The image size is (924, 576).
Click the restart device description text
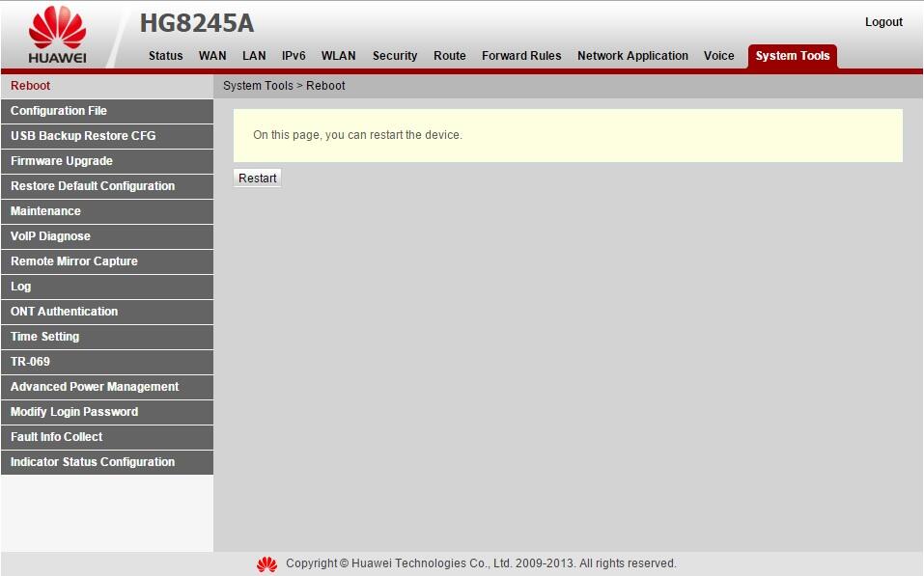(357, 135)
